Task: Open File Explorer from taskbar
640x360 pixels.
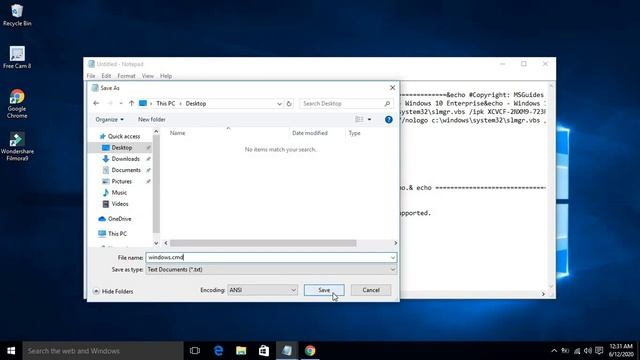Action: point(241,351)
